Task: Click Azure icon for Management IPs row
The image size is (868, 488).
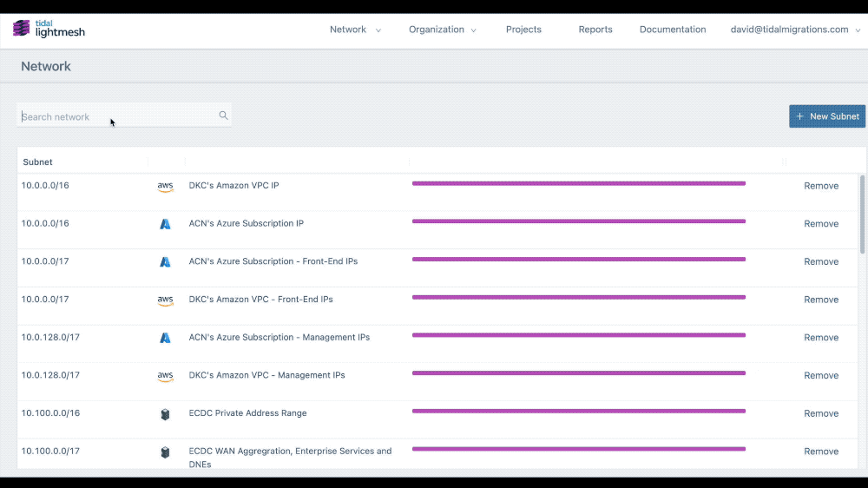Action: pyautogui.click(x=165, y=338)
